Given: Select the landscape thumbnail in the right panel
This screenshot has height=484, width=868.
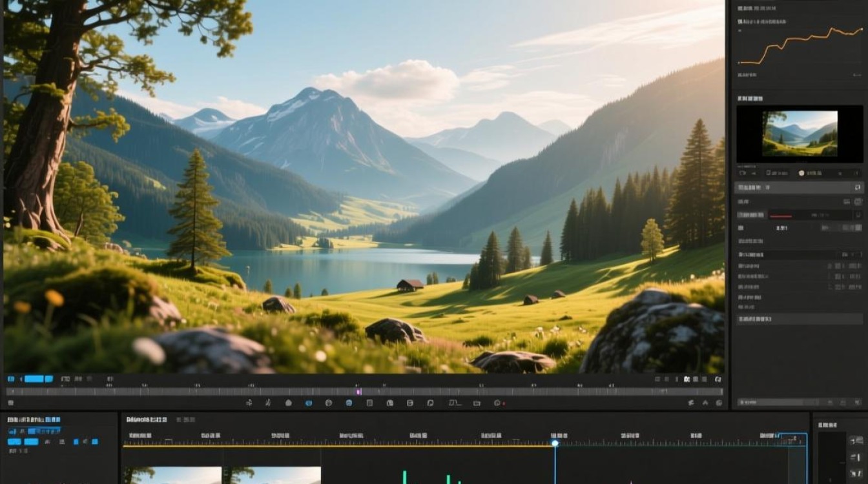Looking at the screenshot, I should click(800, 134).
